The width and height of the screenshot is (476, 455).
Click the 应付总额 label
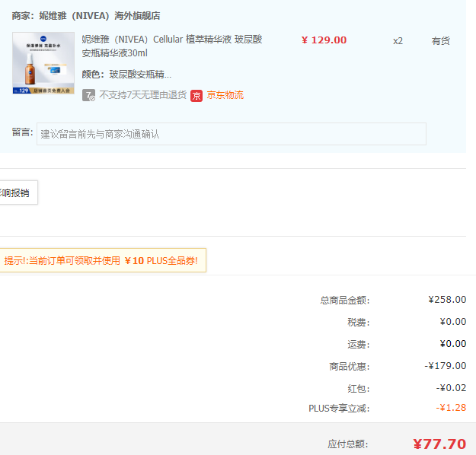[x=348, y=444]
